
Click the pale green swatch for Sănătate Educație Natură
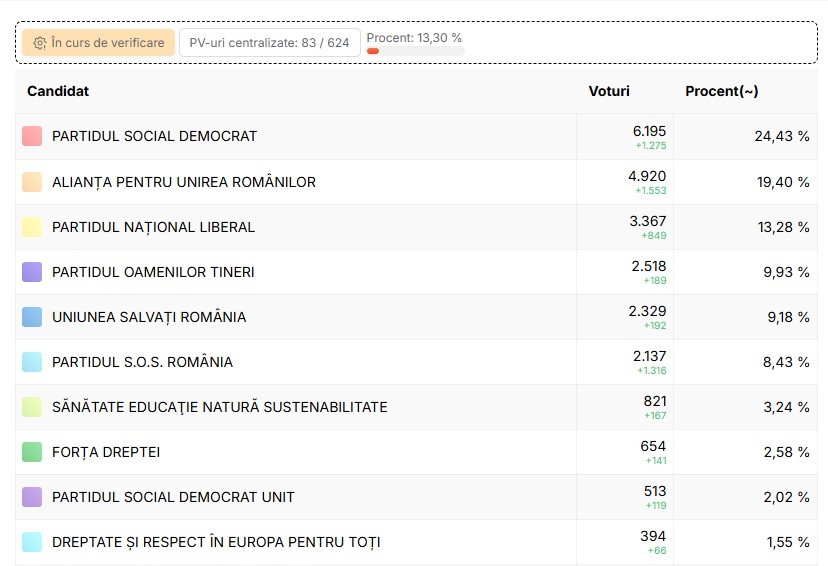(32, 407)
